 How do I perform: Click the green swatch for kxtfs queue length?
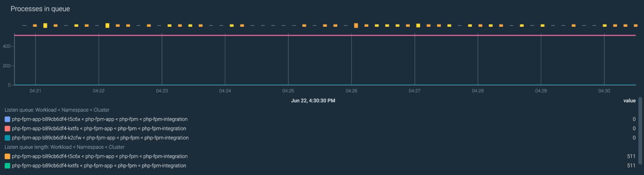point(7,166)
